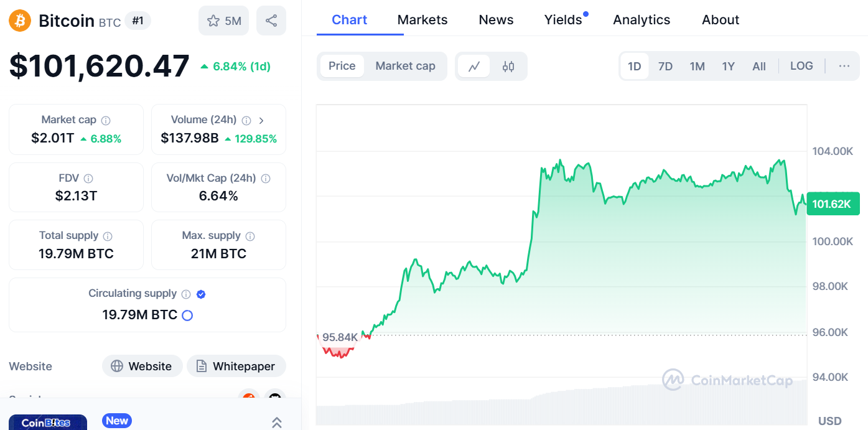868x430 pixels.
Task: Expand the bottom panel double chevron
Action: point(277,423)
